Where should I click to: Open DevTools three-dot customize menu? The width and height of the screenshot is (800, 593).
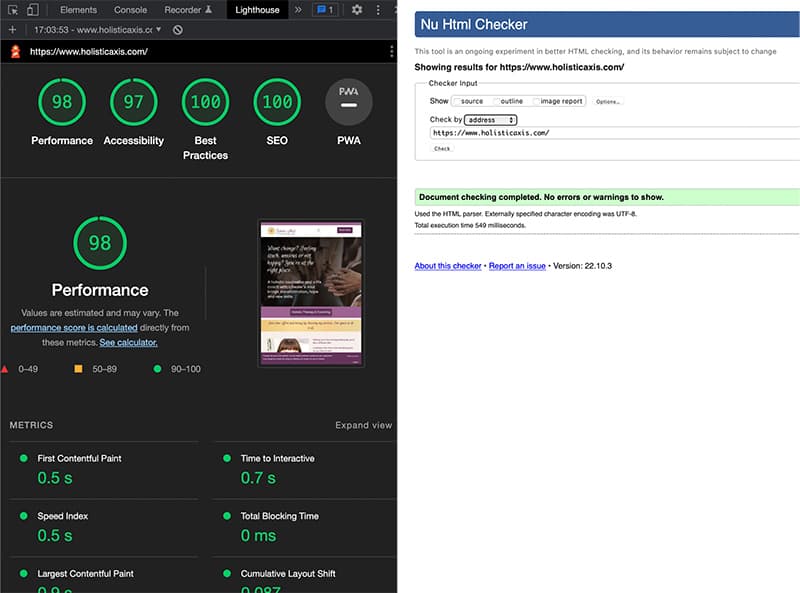[x=378, y=10]
